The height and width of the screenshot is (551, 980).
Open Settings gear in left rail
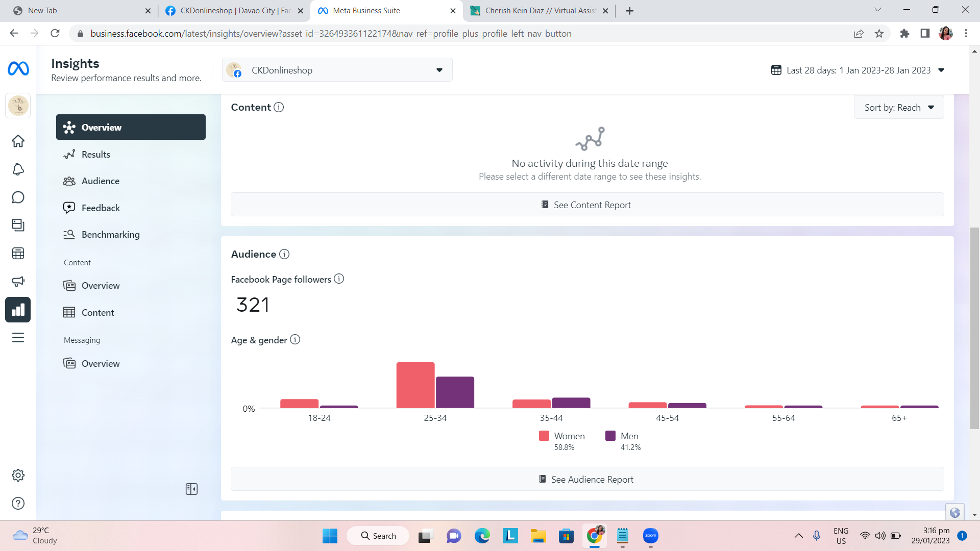(x=18, y=475)
